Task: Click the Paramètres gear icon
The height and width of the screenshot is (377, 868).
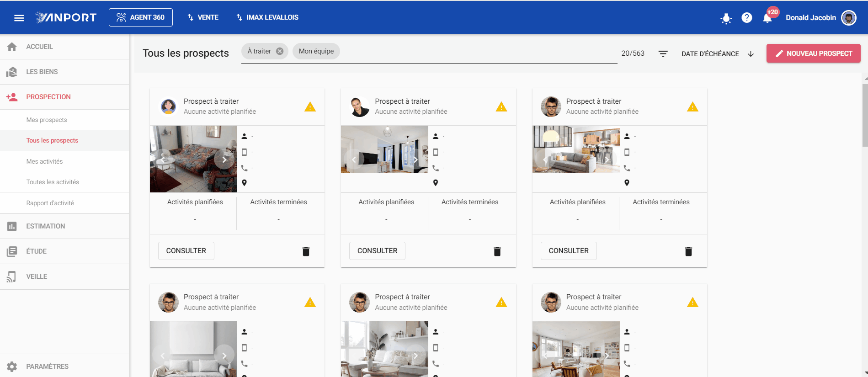Action: 12,366
